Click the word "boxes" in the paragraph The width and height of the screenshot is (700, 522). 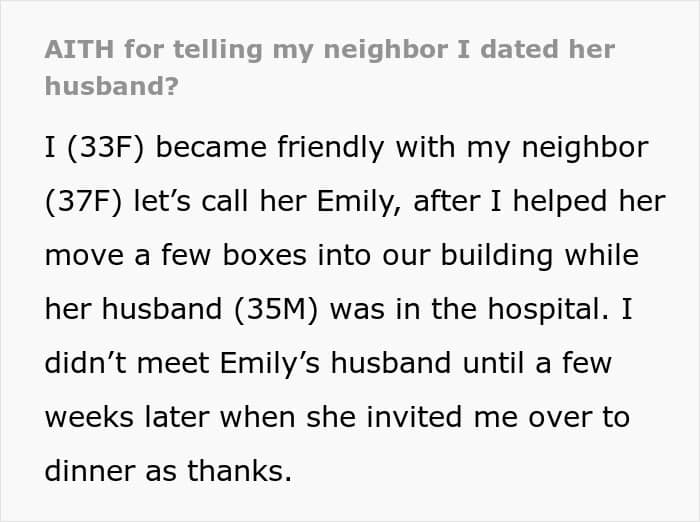264,255
